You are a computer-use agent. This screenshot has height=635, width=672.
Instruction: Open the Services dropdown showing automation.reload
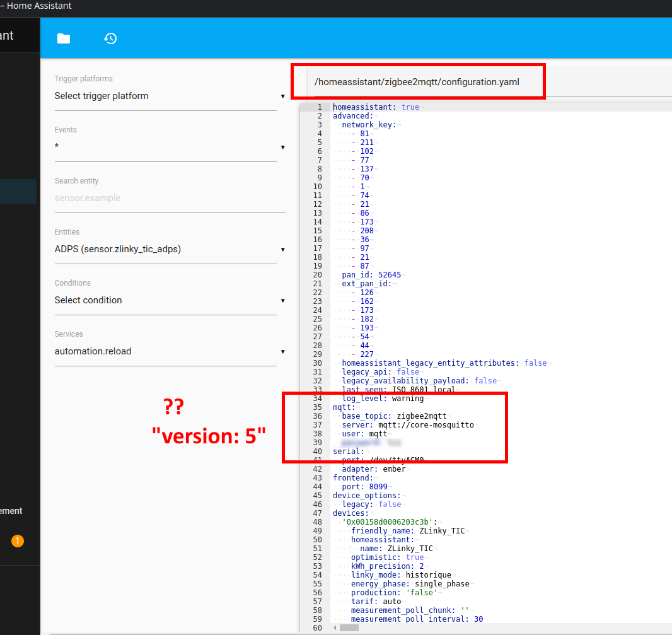pyautogui.click(x=169, y=352)
